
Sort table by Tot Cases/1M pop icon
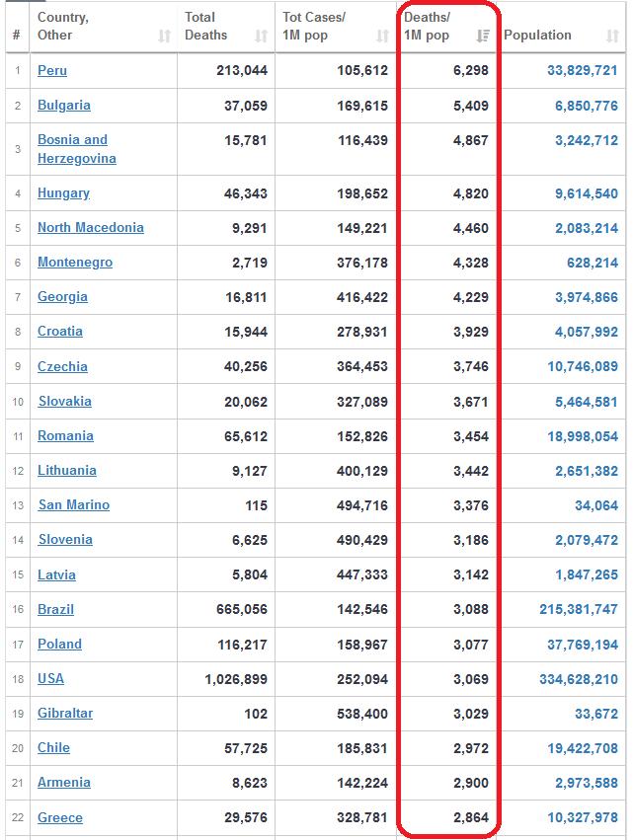[382, 36]
